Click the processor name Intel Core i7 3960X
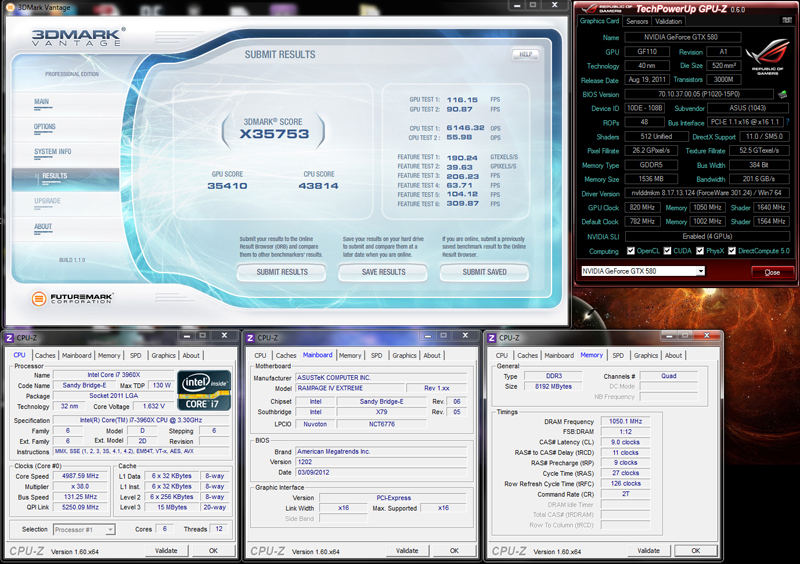Screen dimensions: 800x564 [113, 375]
